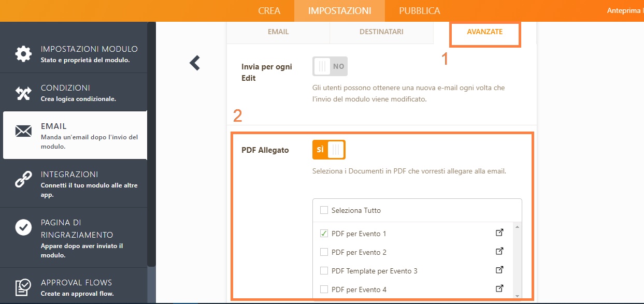
Task: Open the PUBBLICA tab
Action: [419, 11]
